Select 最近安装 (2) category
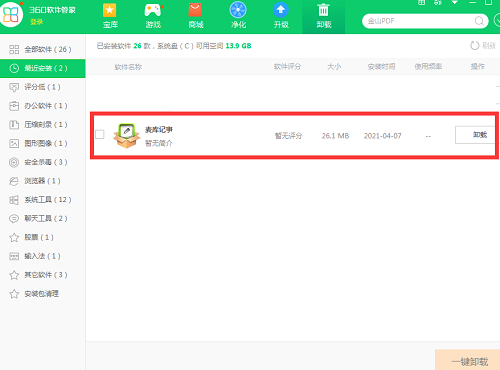 (43, 68)
